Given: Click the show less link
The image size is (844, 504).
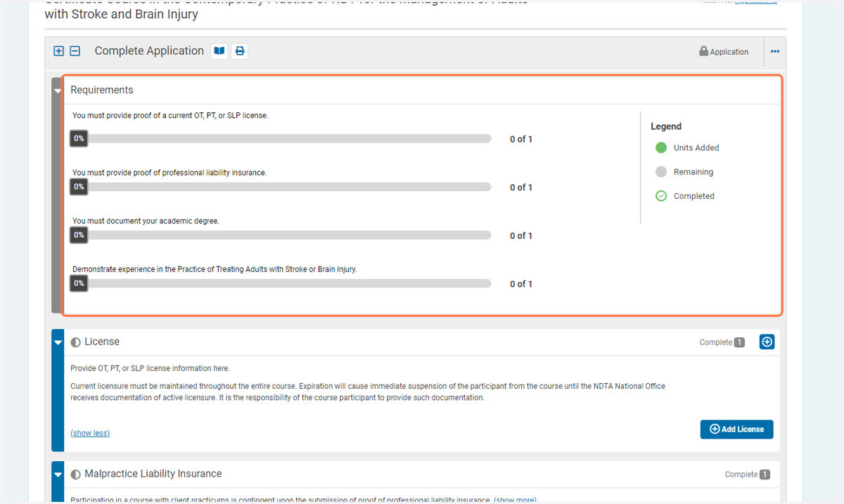Looking at the screenshot, I should 90,433.
